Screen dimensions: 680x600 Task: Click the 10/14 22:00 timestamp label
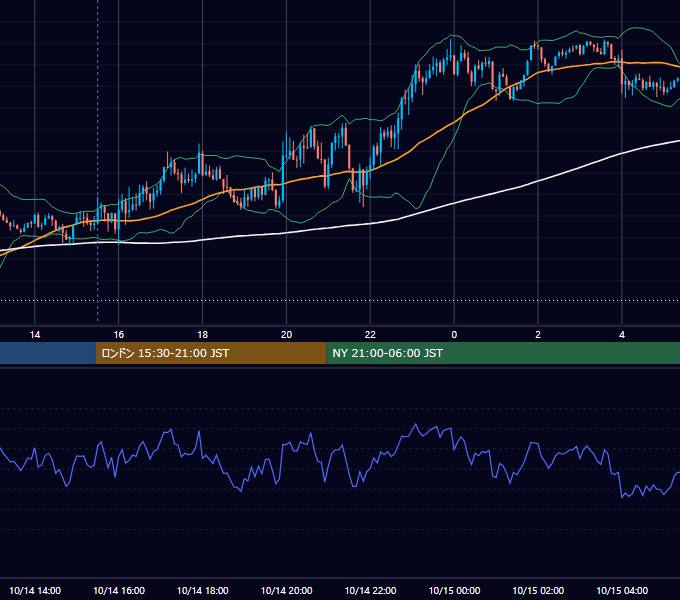coord(370,590)
